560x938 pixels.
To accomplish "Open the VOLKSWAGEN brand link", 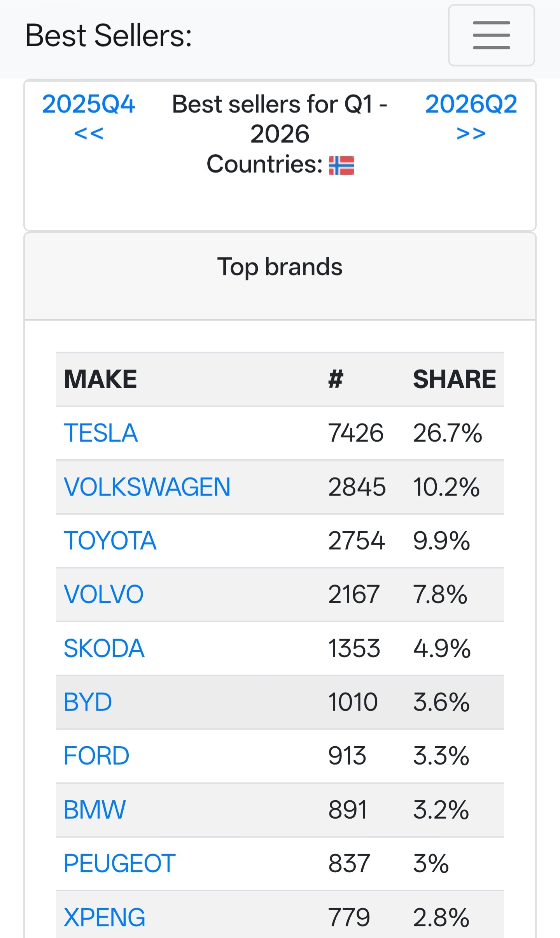I will [x=147, y=487].
